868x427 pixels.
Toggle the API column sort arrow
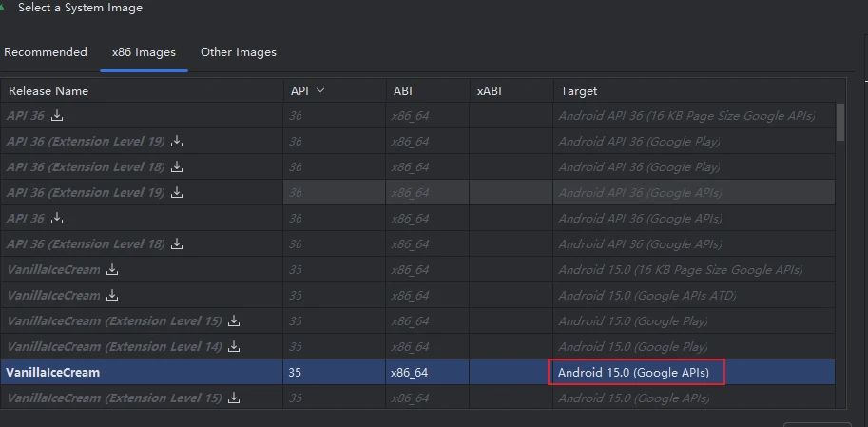[320, 91]
